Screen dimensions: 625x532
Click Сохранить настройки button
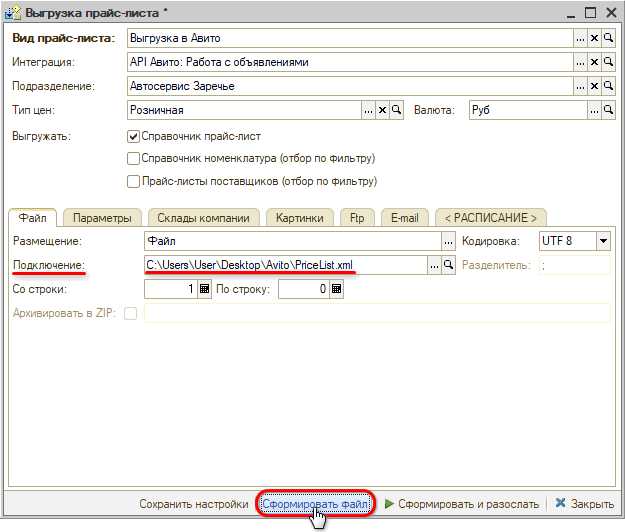click(193, 504)
